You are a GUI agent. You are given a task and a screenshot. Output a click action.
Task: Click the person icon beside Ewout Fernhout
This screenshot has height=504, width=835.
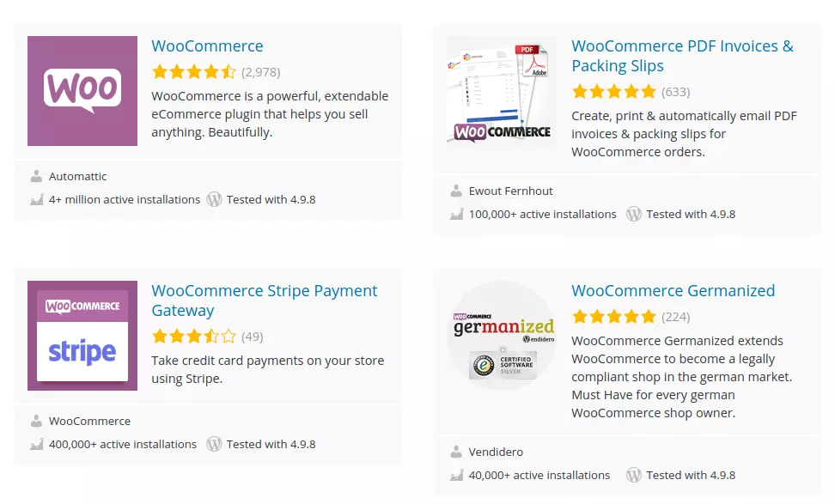[455, 191]
